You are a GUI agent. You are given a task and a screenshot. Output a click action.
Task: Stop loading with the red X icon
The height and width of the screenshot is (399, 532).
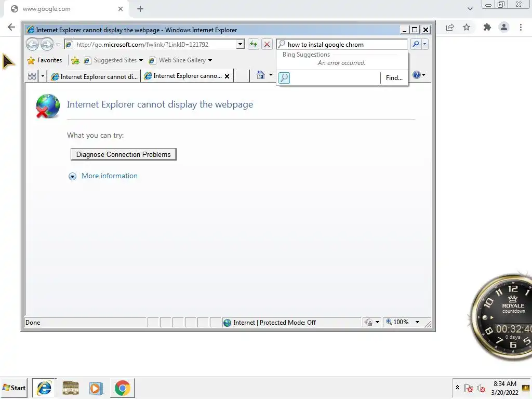(267, 45)
